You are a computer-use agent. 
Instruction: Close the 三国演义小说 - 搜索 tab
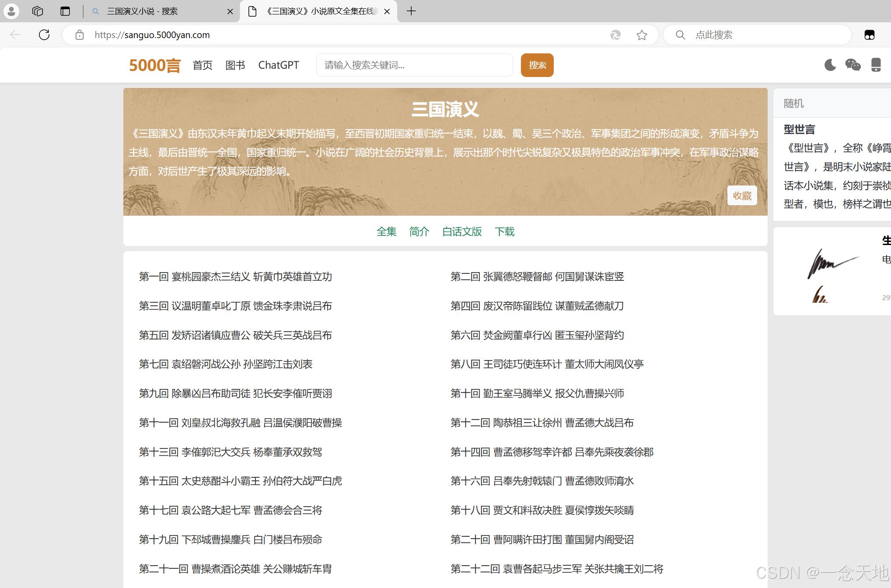pos(230,11)
